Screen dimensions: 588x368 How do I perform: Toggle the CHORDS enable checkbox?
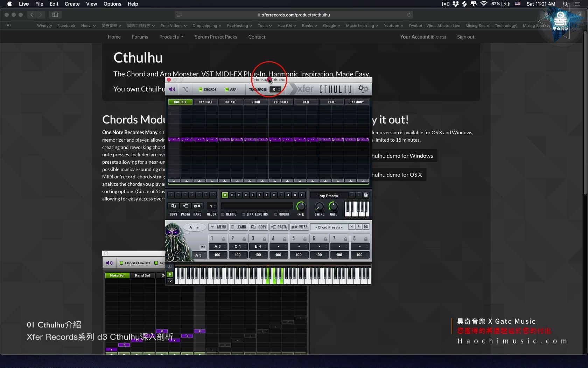coord(201,89)
